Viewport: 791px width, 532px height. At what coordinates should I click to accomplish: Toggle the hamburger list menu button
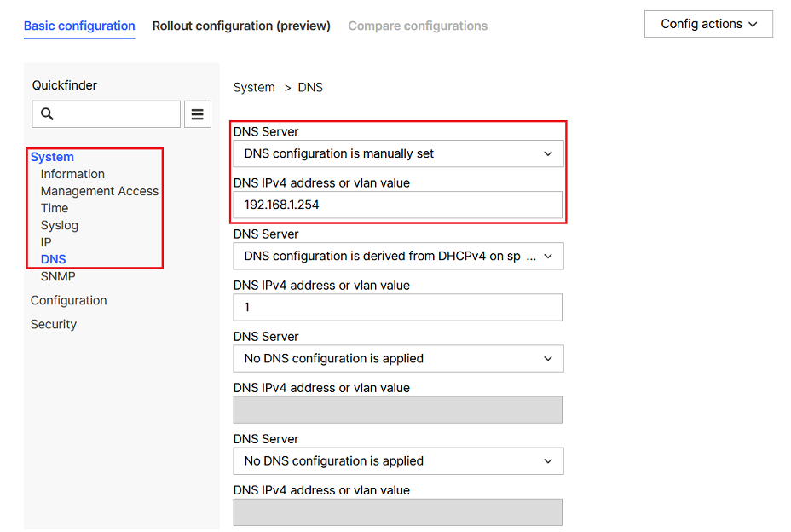(198, 114)
